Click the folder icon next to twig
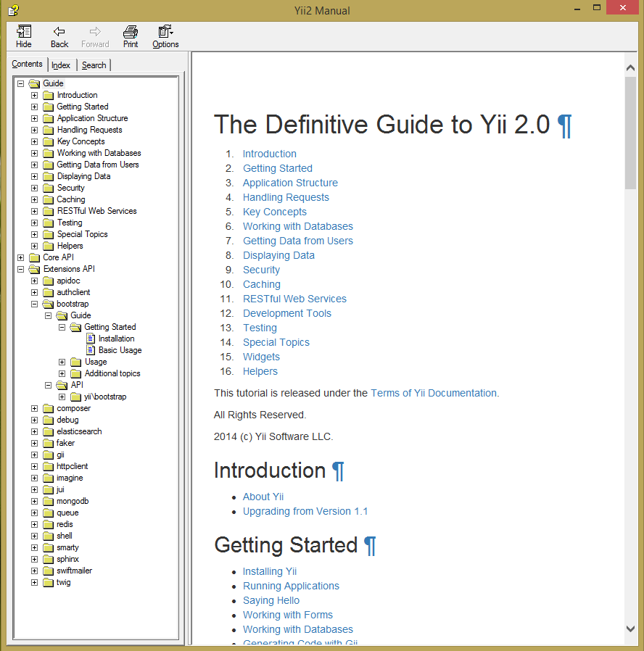Image resolution: width=644 pixels, height=651 pixels. [x=48, y=583]
